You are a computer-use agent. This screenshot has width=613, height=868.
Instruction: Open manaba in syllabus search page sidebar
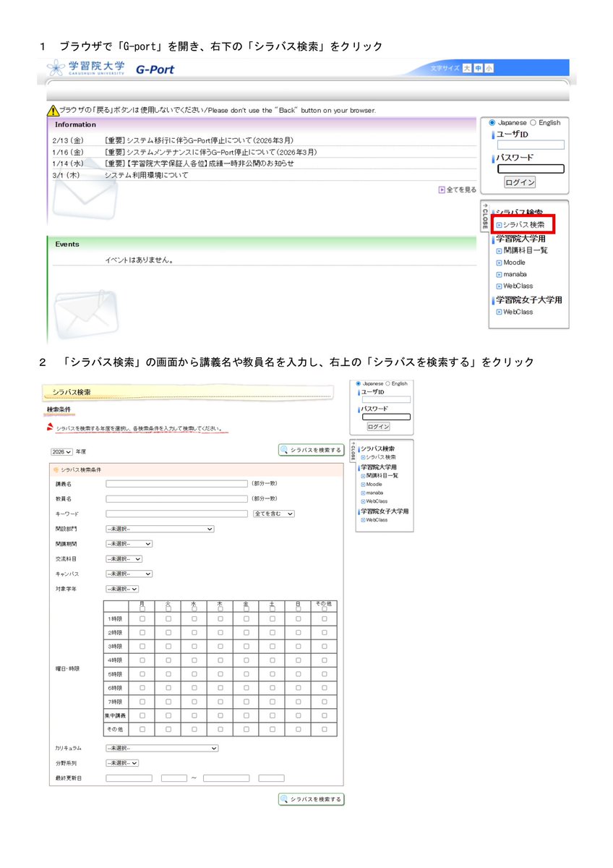point(374,493)
